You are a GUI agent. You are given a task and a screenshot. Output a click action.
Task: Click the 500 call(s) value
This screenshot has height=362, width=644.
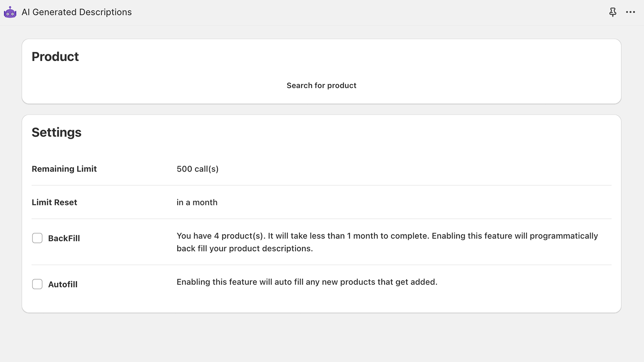(x=198, y=169)
